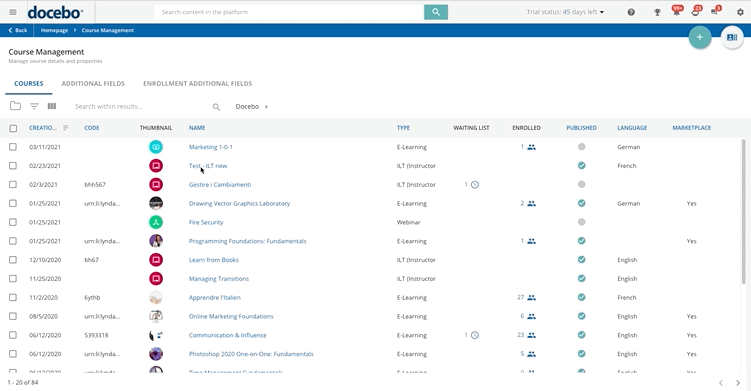Check the box for Communication & Influence row
Viewport: 751px width, 391px height.
coord(13,335)
